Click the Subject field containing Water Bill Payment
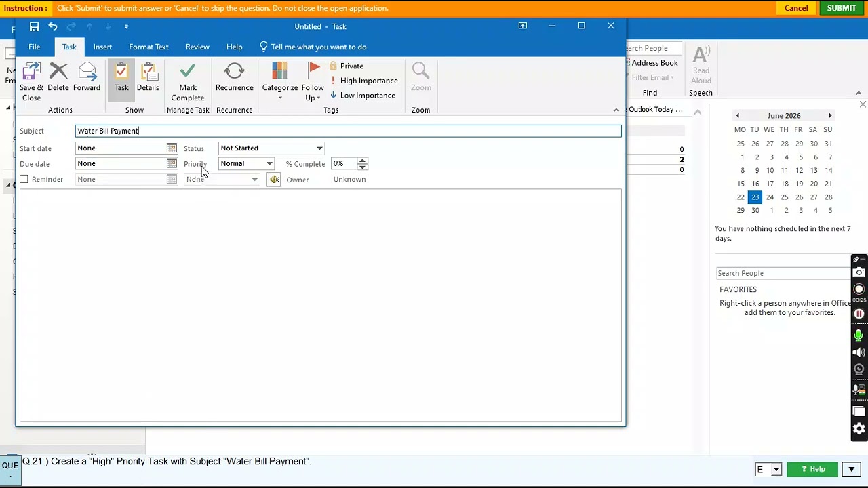868x488 pixels. [x=348, y=131]
